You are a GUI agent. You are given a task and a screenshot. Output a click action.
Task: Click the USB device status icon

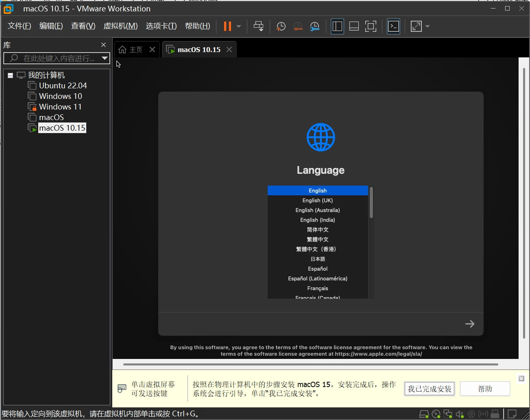click(495, 414)
